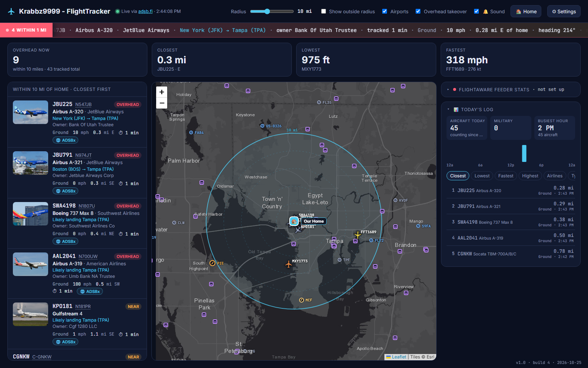Toggle Show outside radius checkbox
Viewport: 588px width, 368px height.
(x=323, y=11)
